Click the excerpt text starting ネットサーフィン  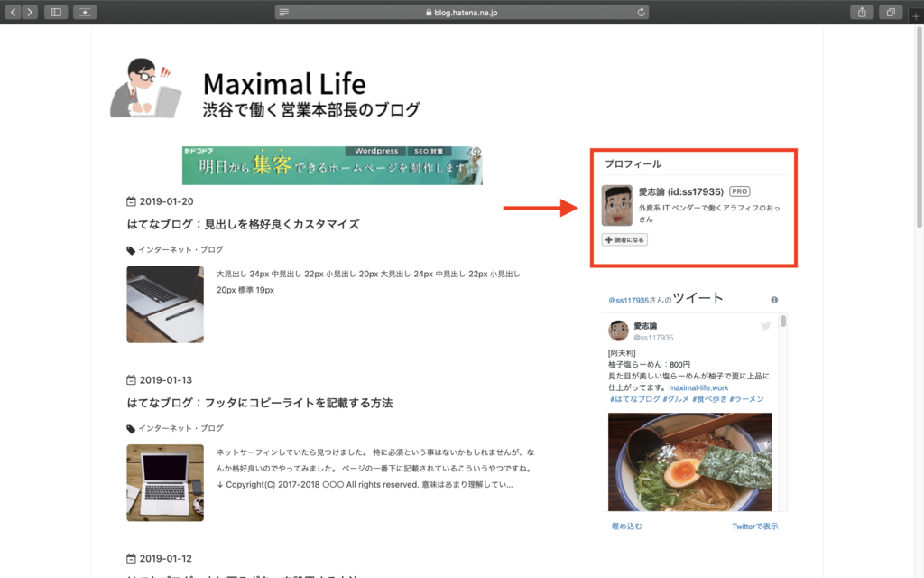coord(375,469)
